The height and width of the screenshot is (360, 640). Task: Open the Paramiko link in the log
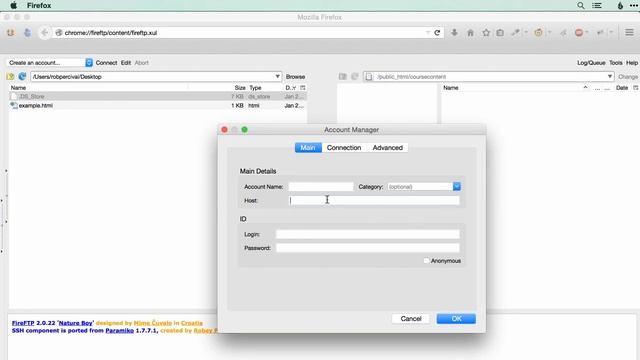click(120, 331)
